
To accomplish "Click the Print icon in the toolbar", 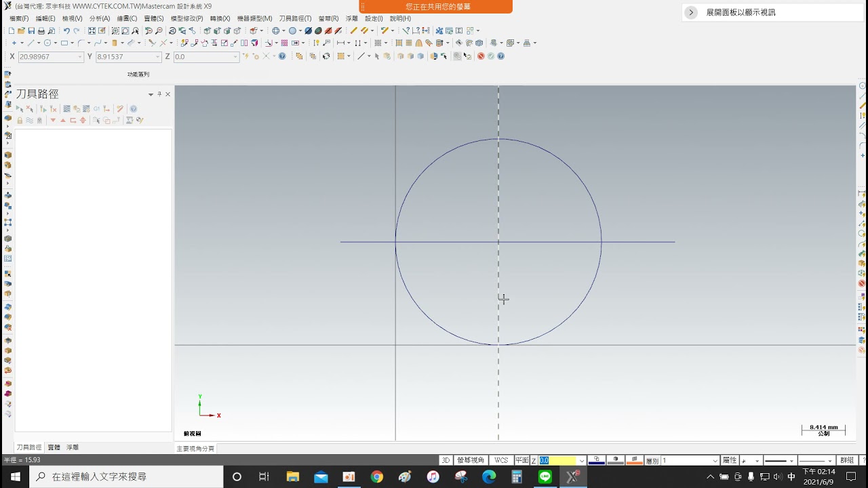I will 41,31.
